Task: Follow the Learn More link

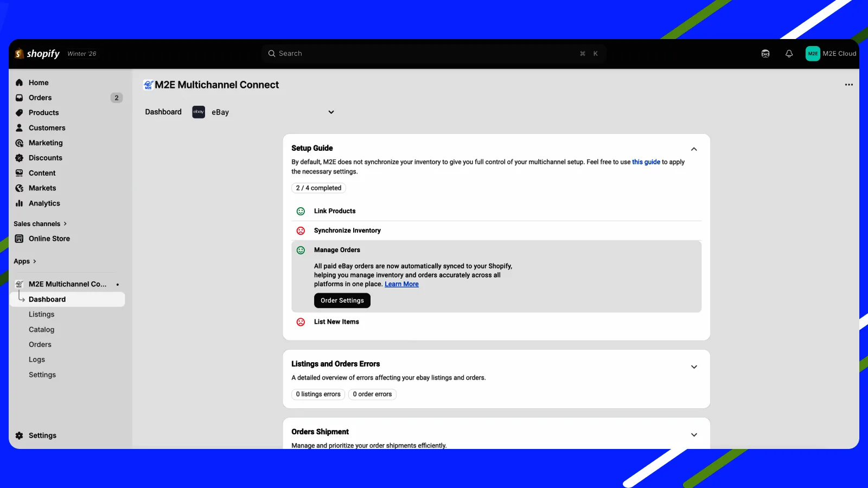Action: coord(401,284)
